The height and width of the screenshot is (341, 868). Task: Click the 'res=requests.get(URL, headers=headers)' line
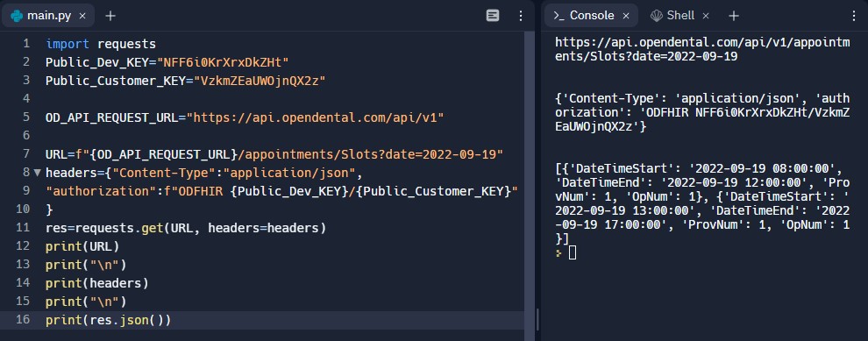point(186,228)
